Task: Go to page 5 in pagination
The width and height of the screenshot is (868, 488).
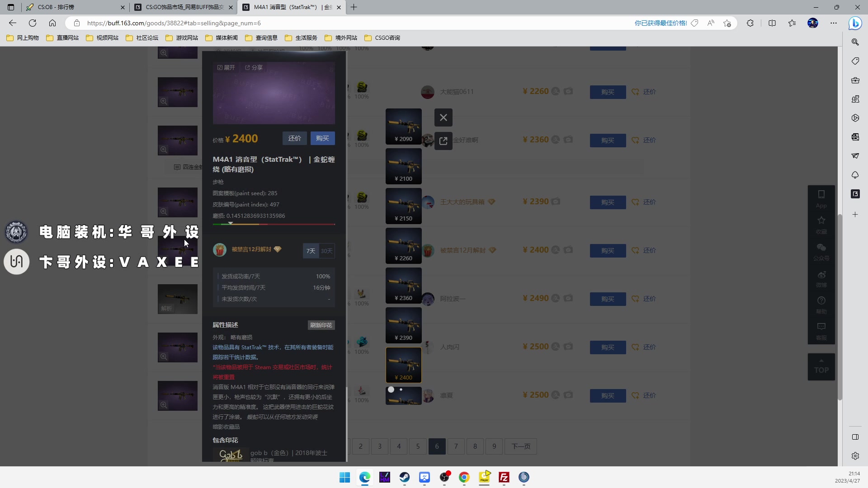Action: pyautogui.click(x=418, y=446)
